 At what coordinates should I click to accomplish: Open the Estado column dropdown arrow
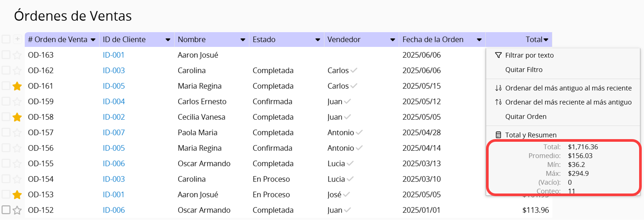pyautogui.click(x=318, y=40)
